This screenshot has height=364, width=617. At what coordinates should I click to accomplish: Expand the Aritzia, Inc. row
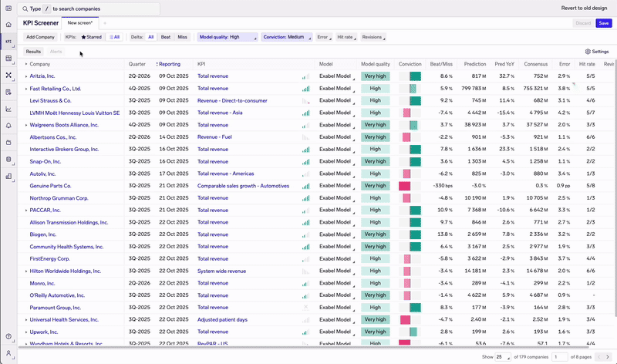pos(26,76)
